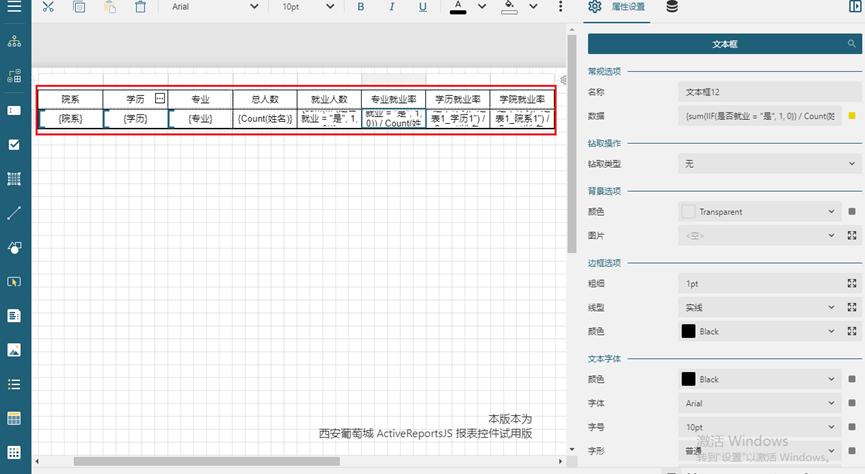This screenshot has width=865, height=474.
Task: Select the checkbox control in sidebar
Action: coord(14,145)
